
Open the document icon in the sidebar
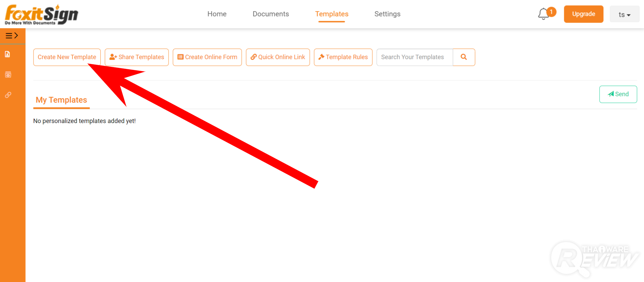point(7,54)
